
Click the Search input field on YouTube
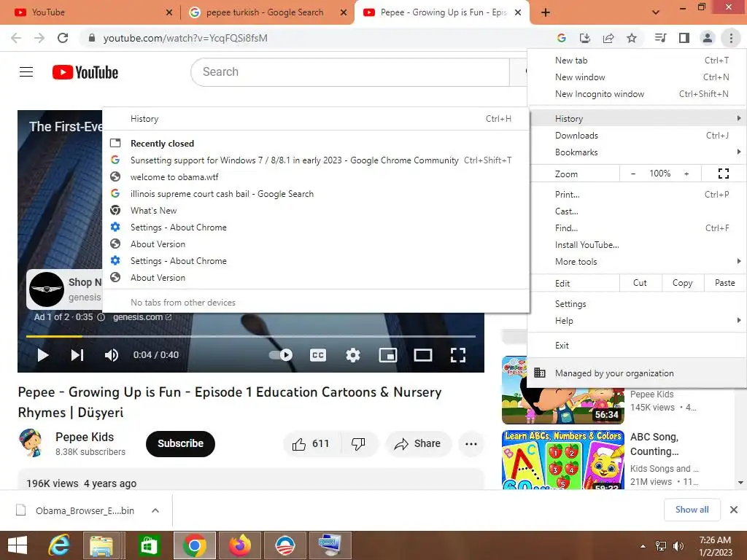[350, 72]
